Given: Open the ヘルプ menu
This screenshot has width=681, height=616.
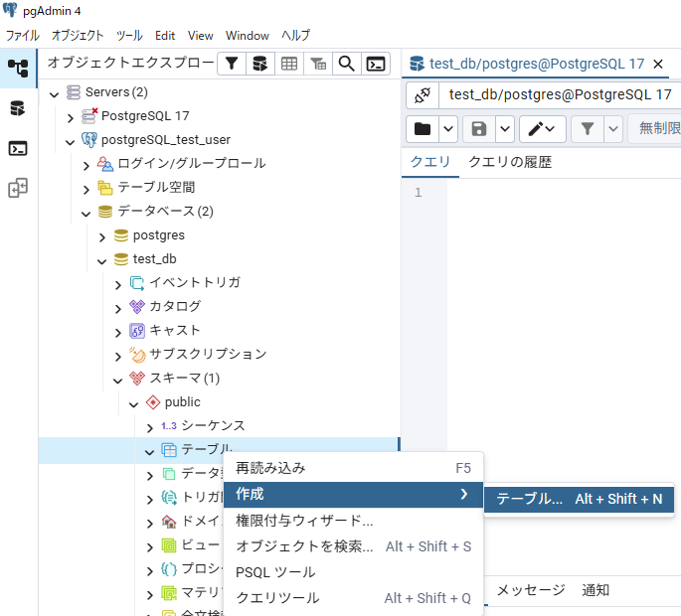Looking at the screenshot, I should [296, 36].
